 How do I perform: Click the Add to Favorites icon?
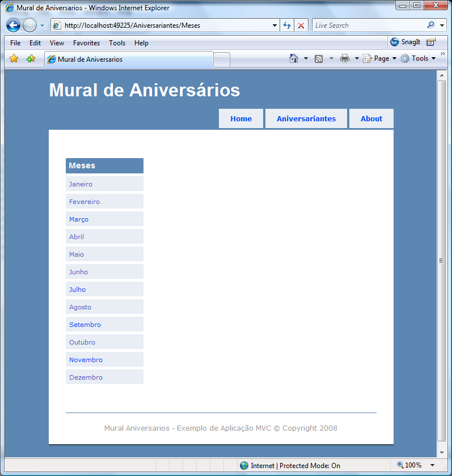pyautogui.click(x=31, y=59)
